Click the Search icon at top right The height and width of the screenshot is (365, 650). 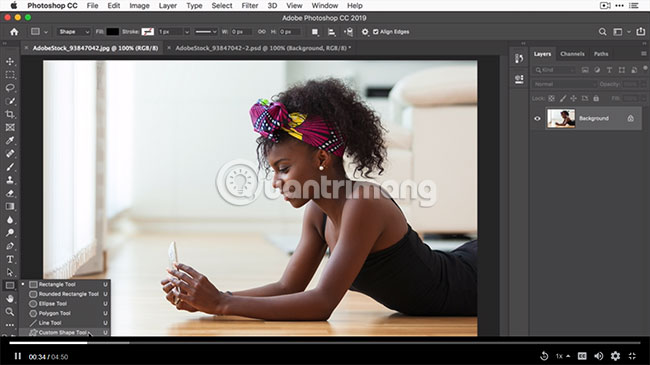tap(602, 32)
